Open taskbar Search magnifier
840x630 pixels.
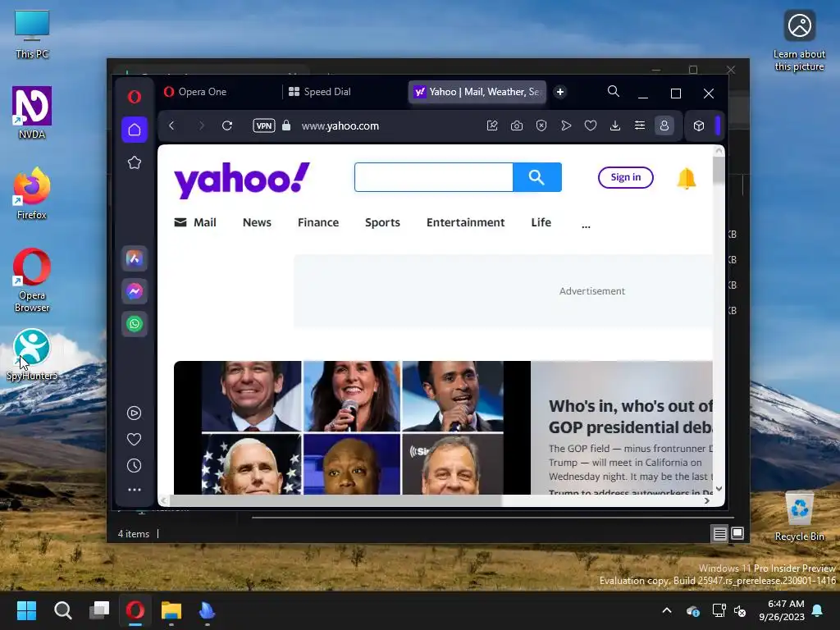coord(62,610)
